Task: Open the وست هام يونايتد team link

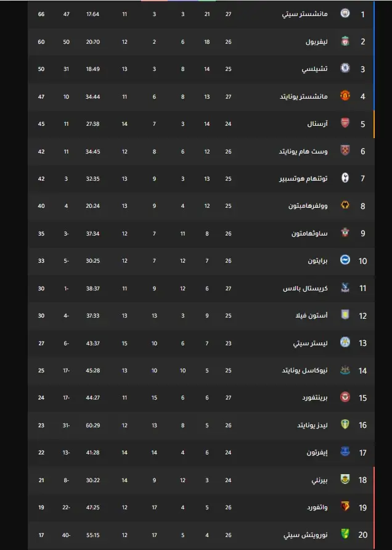Action: 303,152
